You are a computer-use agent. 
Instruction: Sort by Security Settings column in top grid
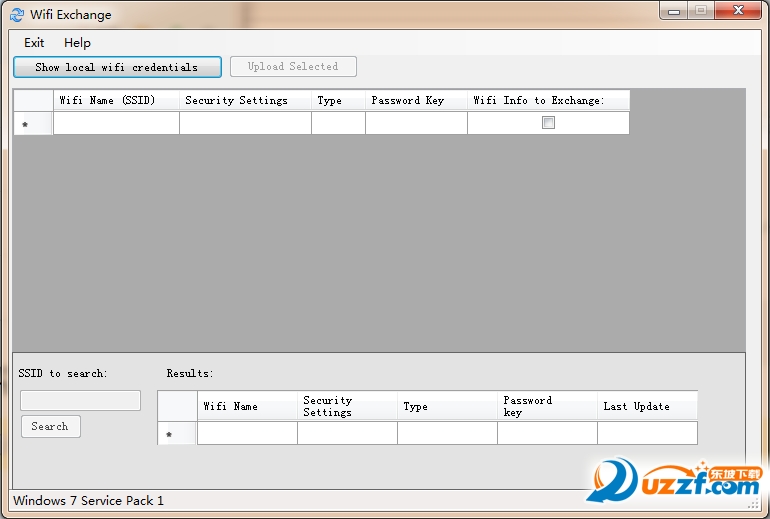(246, 100)
